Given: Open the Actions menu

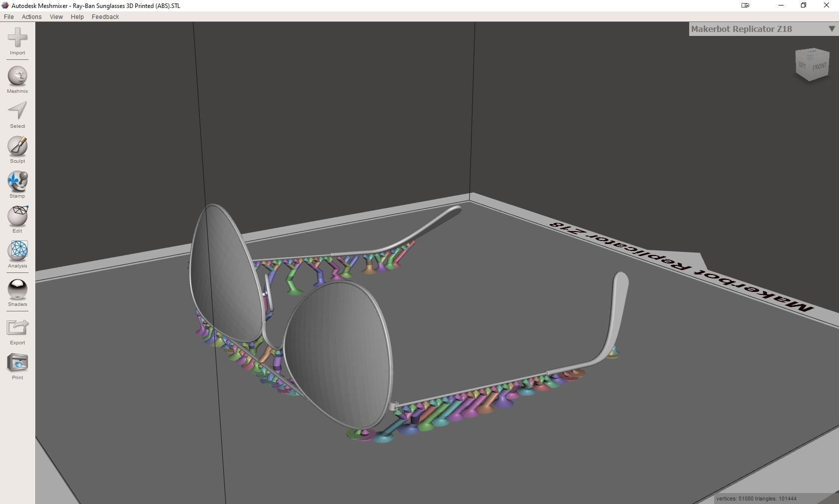Looking at the screenshot, I should (31, 16).
